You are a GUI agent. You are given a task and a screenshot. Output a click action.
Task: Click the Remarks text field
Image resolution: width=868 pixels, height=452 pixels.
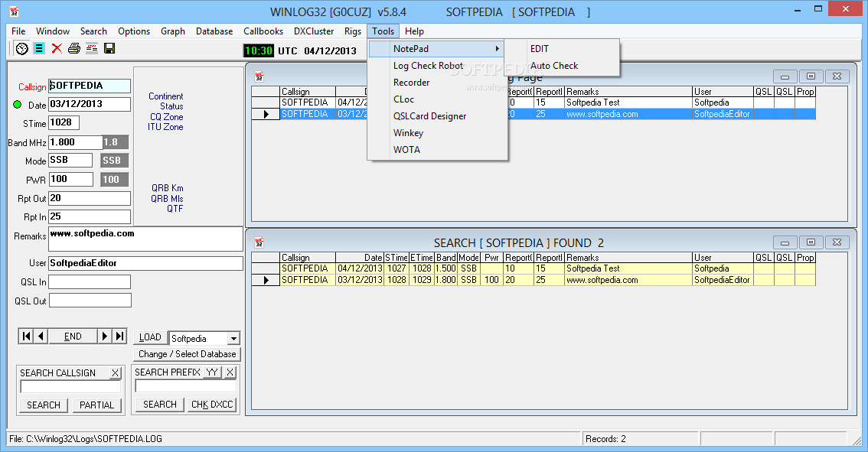point(145,239)
